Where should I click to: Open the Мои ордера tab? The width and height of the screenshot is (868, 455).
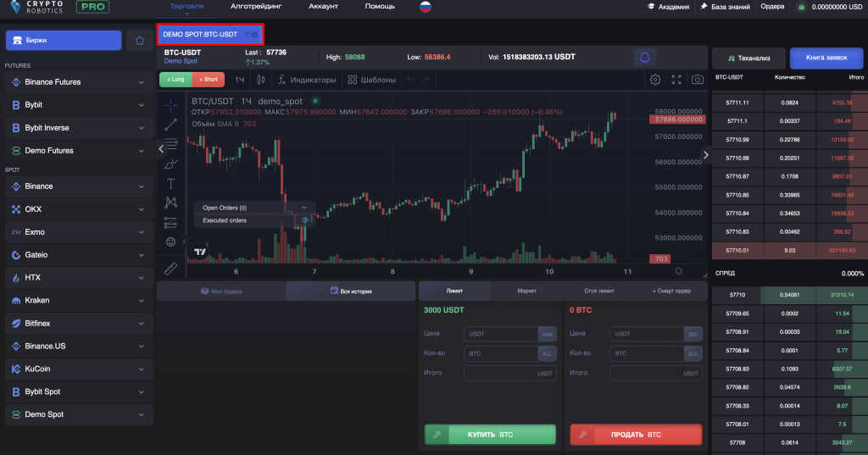coord(221,291)
